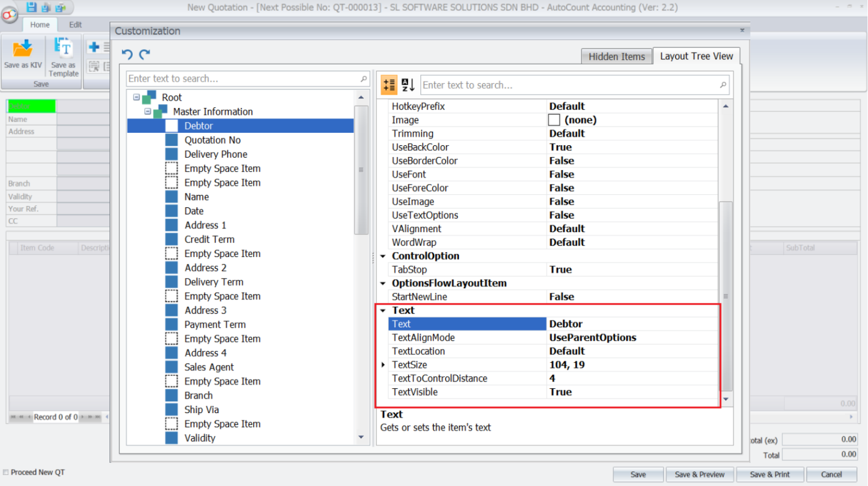Click the Save as Template icon
The height and width of the screenshot is (486, 868).
[x=63, y=48]
